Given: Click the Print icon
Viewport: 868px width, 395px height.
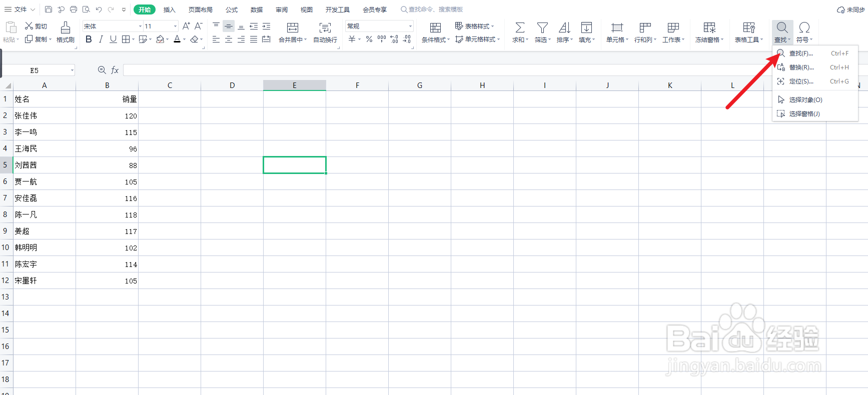Looking at the screenshot, I should (x=74, y=9).
